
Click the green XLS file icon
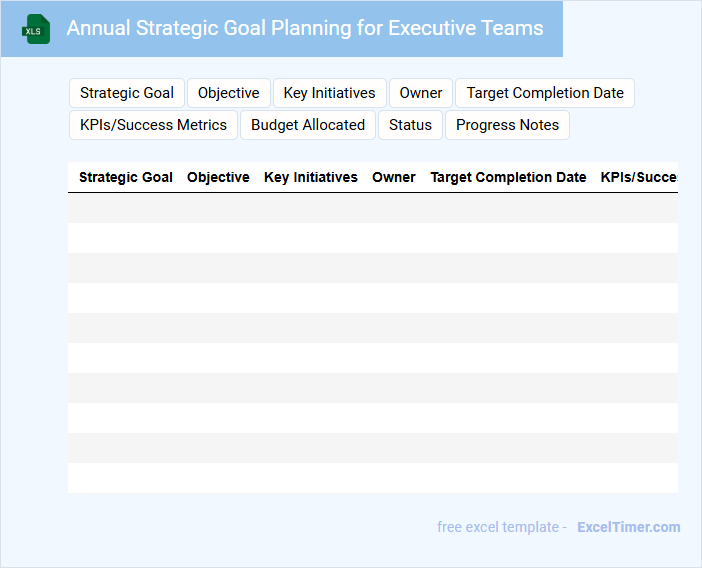(37, 29)
